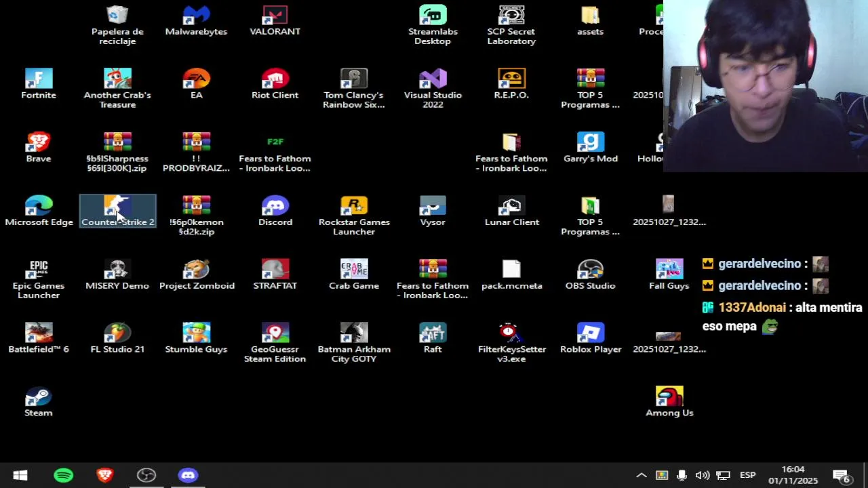Open FL Studio 21 shortcut
The image size is (868, 488).
tap(117, 339)
